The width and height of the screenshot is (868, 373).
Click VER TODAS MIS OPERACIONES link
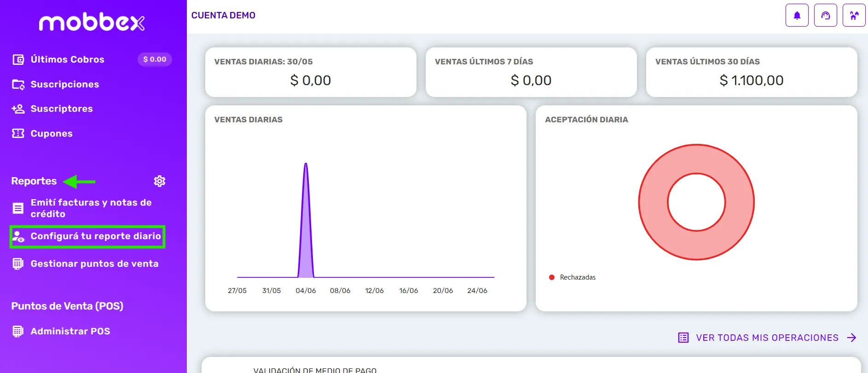coord(767,338)
